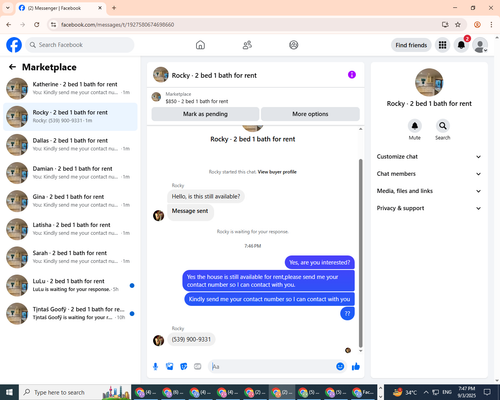
Task: Open the taskbar clock showing 7:47 PM
Action: tap(467, 392)
